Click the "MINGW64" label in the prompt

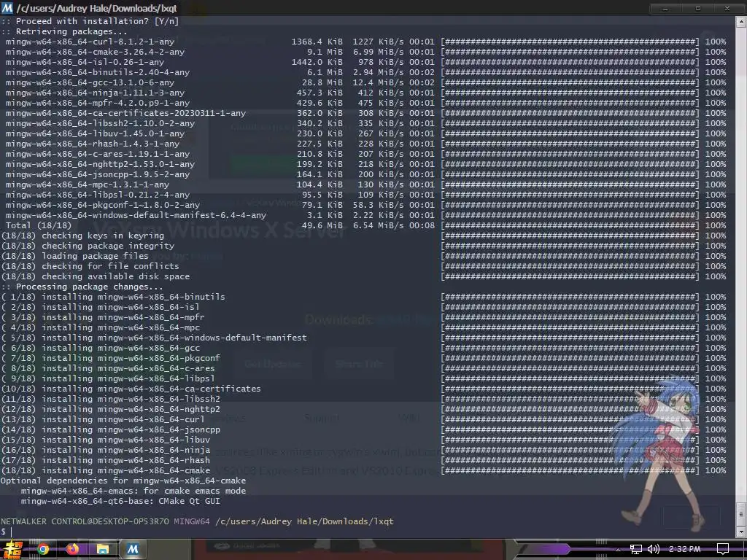coord(192,521)
